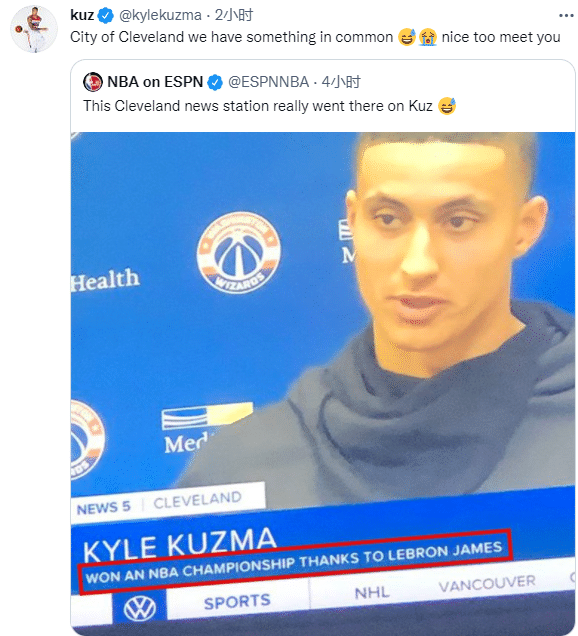
Task: Click the NBA on ESPN display name
Action: 155,82
